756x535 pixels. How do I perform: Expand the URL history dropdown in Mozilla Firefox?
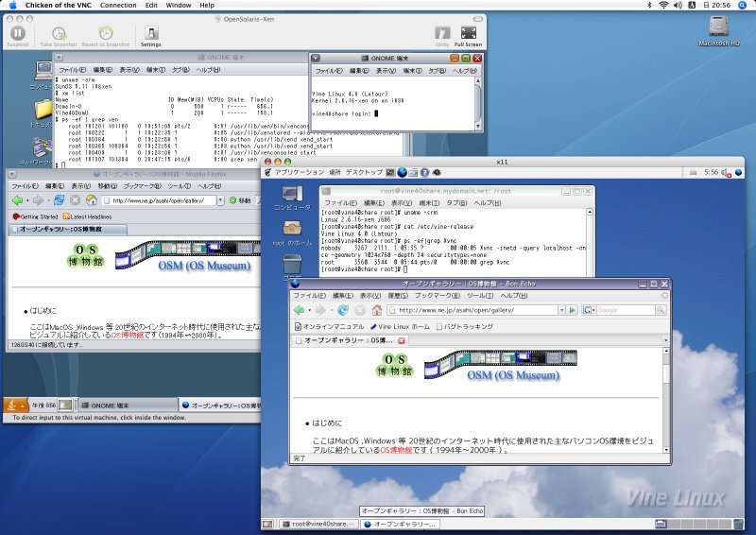pos(220,200)
